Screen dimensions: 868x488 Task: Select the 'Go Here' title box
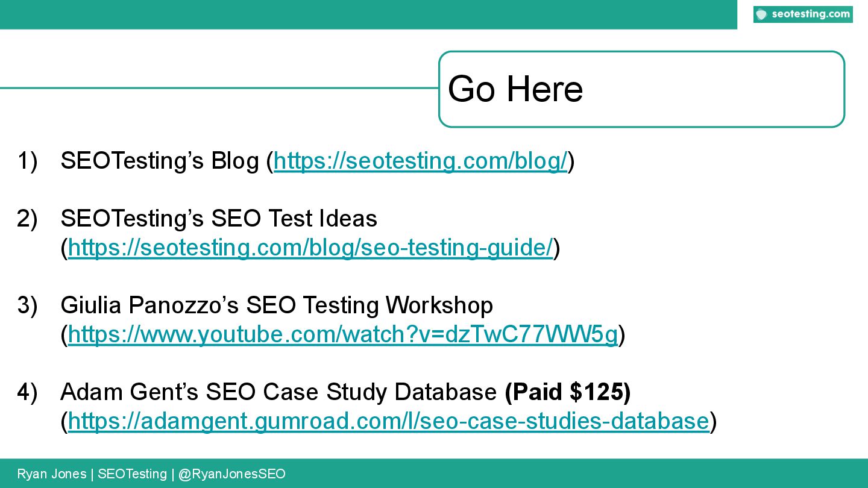point(641,89)
